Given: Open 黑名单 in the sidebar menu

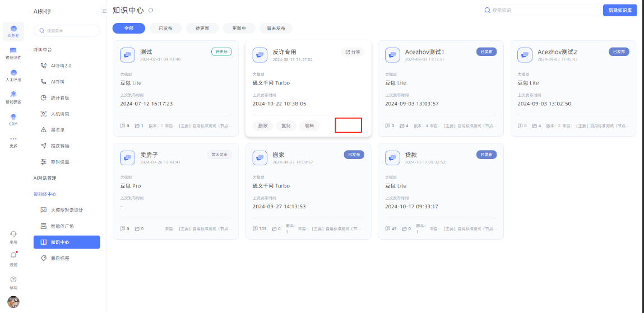Looking at the screenshot, I should click(59, 130).
